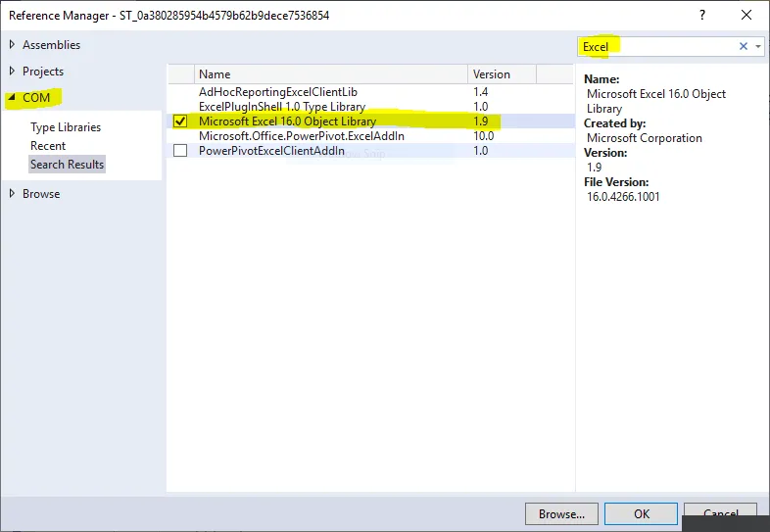Select Microsoft.Office.PowerPivot.ExcelAddIn row

click(370, 136)
